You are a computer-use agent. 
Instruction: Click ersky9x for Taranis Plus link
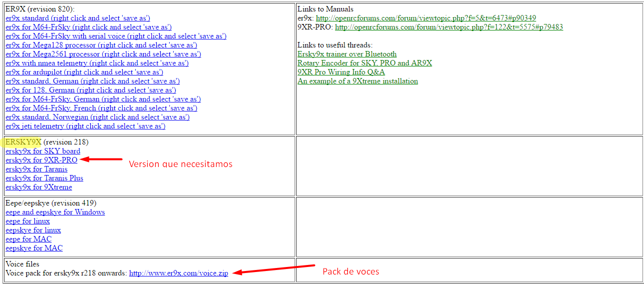pyautogui.click(x=44, y=178)
